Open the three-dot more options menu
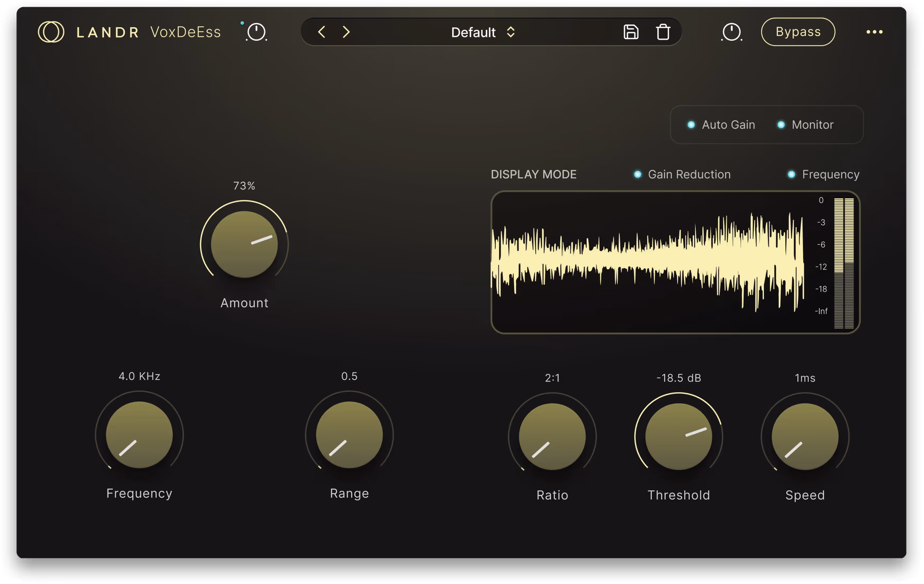Screen dimensions: 924x584 point(874,32)
